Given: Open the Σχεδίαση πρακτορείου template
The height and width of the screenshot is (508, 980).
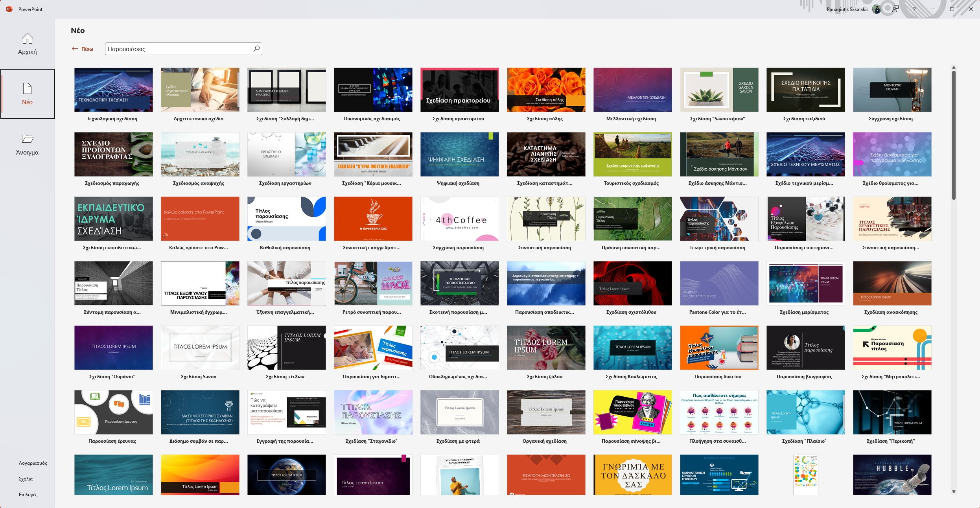Looking at the screenshot, I should pyautogui.click(x=459, y=90).
